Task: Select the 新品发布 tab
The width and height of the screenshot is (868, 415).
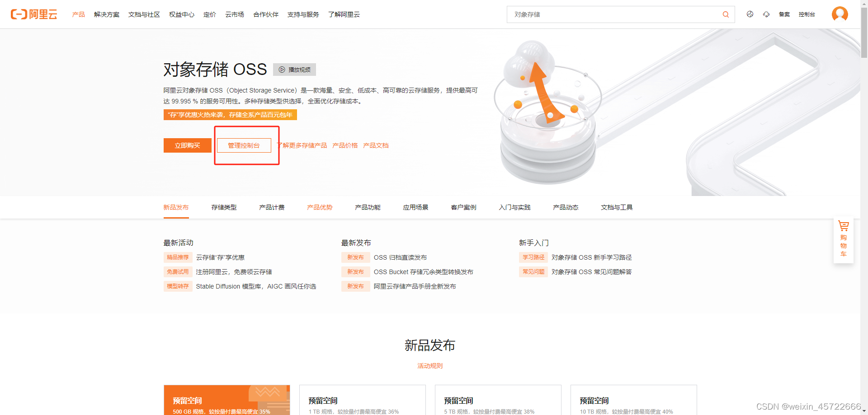Action: coord(176,207)
